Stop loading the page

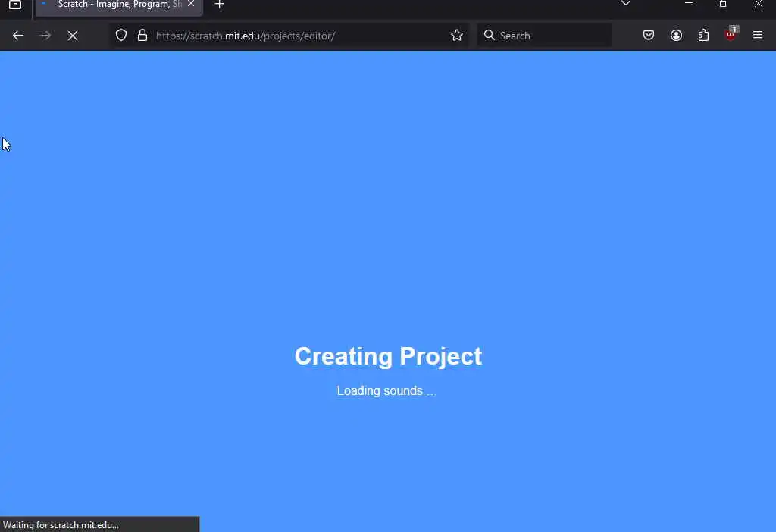[73, 36]
